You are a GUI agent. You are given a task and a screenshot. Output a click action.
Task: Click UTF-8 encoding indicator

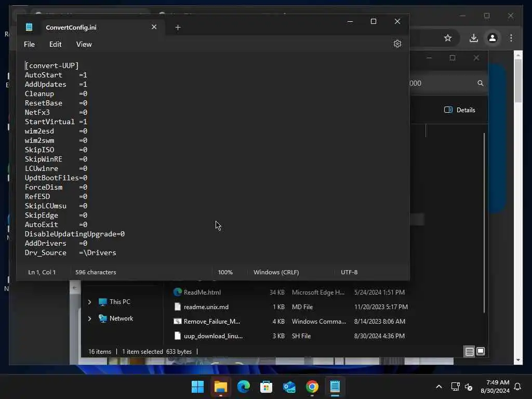[349, 272]
